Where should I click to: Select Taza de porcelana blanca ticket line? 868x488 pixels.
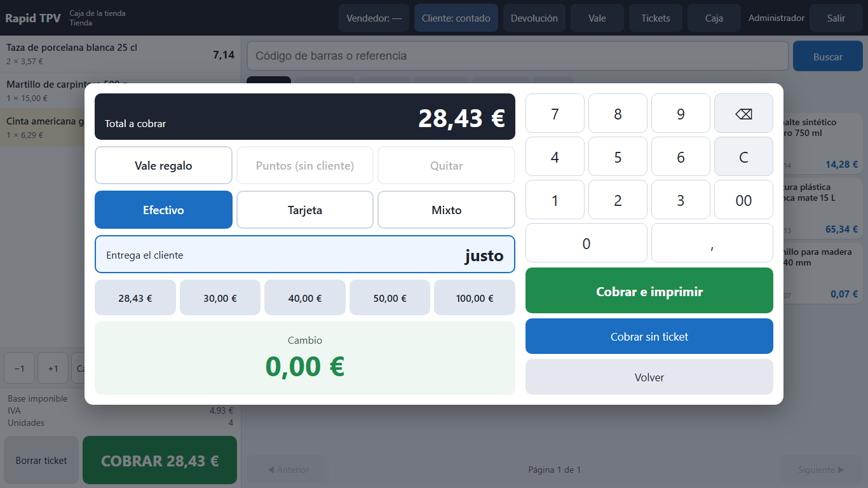(x=121, y=54)
